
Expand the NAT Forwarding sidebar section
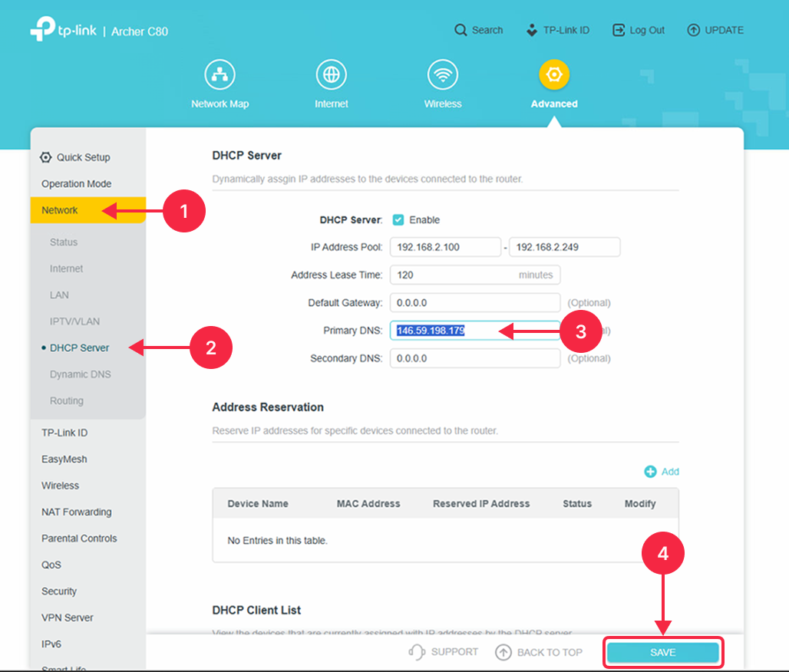[x=76, y=512]
